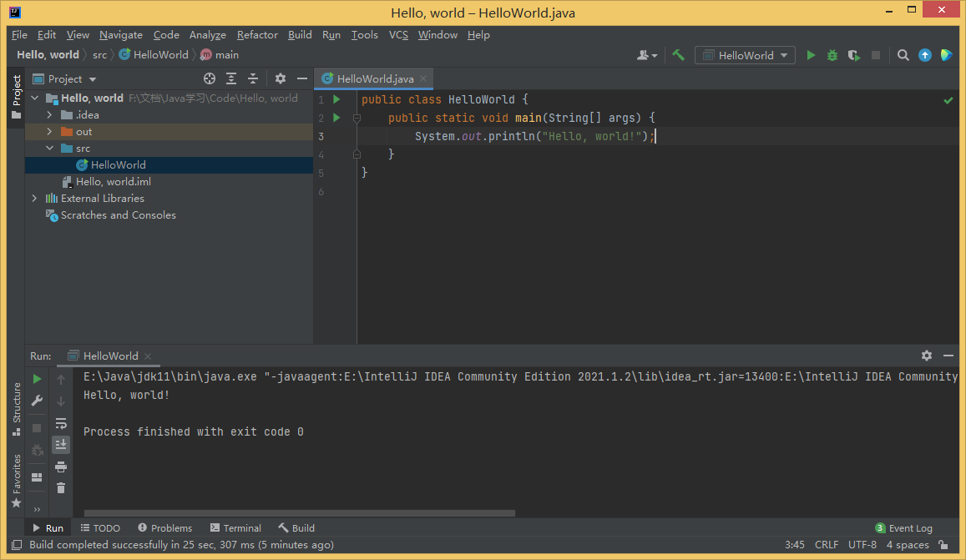Click the layout restore icon in Run panel
The width and height of the screenshot is (966, 560).
click(x=37, y=477)
